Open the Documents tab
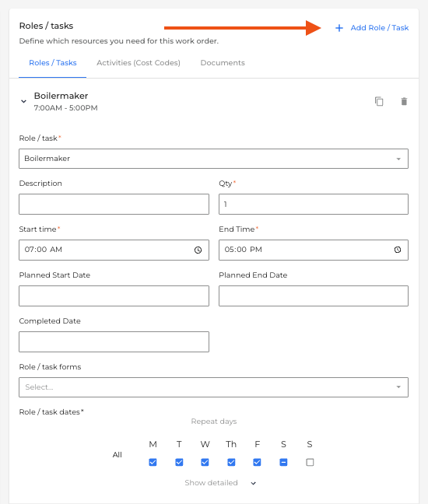This screenshot has width=428, height=504. click(223, 63)
